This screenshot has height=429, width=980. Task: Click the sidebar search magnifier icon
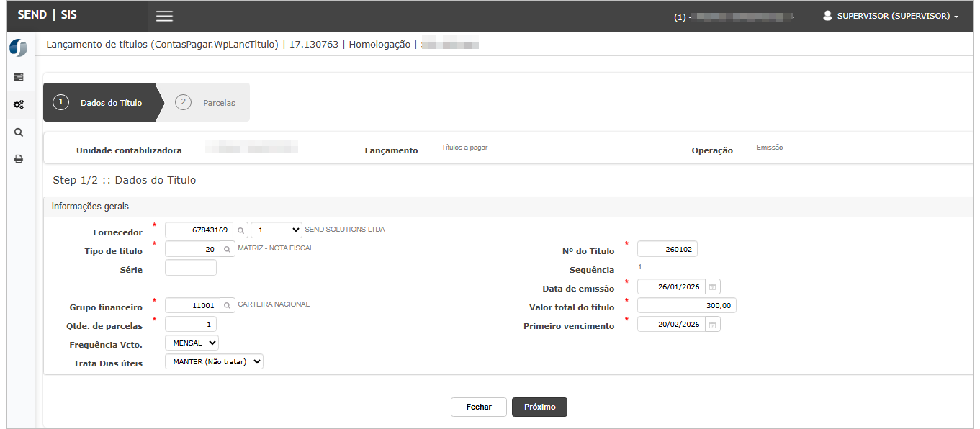pos(19,132)
